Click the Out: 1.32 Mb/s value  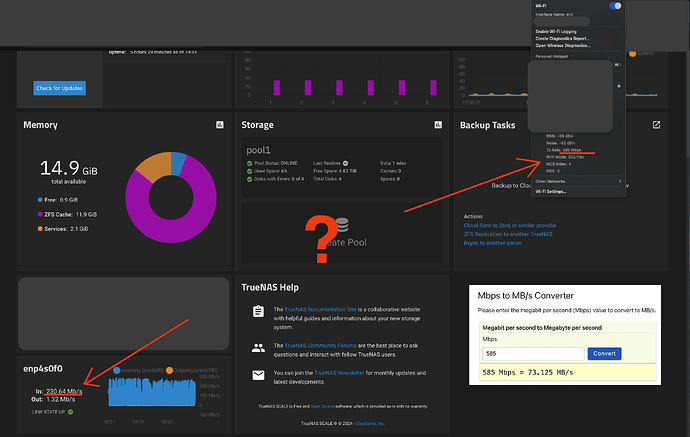(61, 400)
